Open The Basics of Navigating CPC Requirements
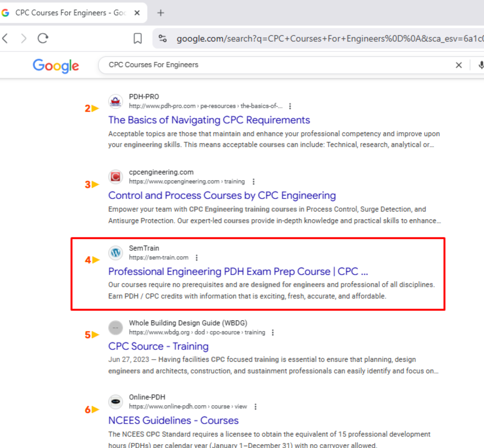The width and height of the screenshot is (484, 448). (x=209, y=120)
